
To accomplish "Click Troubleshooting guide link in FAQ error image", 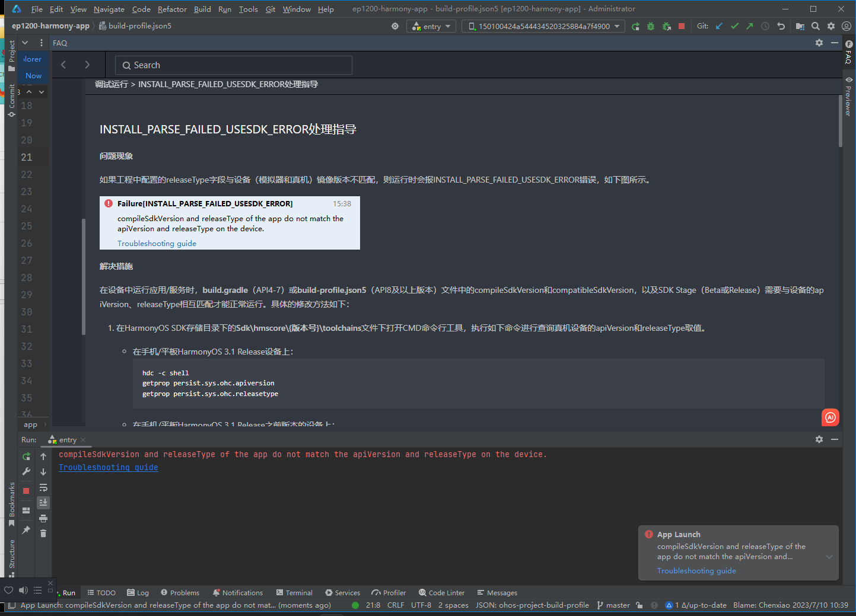I will pos(157,244).
